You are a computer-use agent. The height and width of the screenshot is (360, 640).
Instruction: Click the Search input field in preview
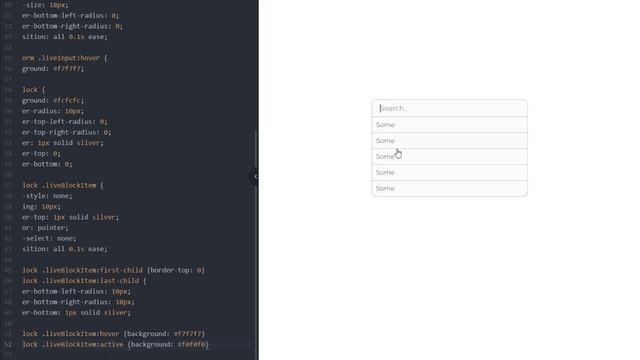pyautogui.click(x=449, y=108)
